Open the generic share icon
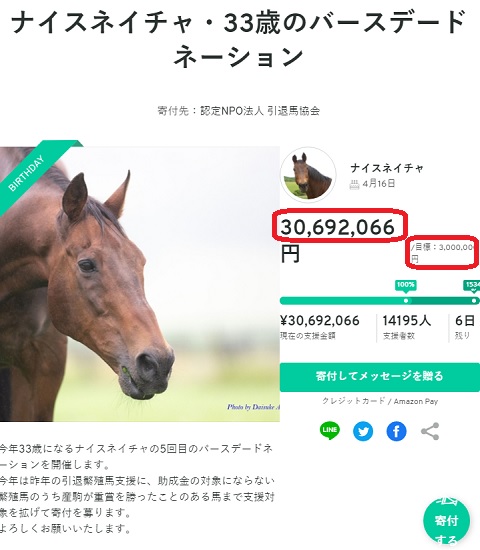This screenshot has width=480, height=550. pyautogui.click(x=430, y=431)
